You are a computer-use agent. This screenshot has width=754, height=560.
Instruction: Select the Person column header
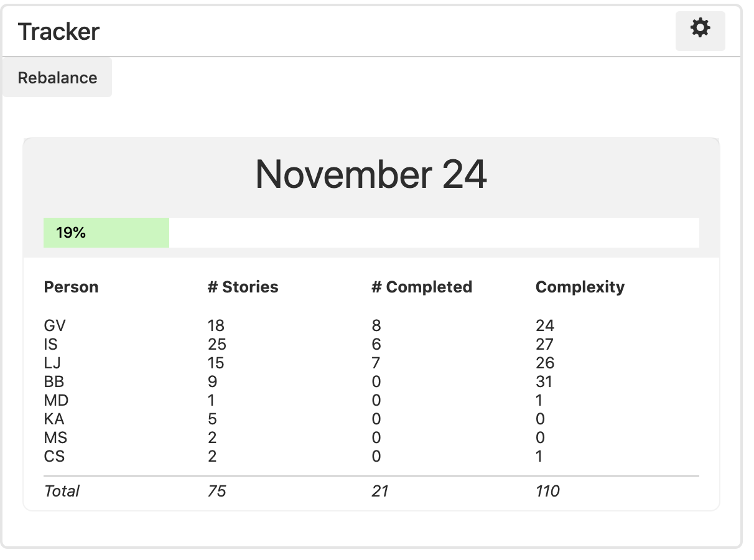tap(71, 287)
